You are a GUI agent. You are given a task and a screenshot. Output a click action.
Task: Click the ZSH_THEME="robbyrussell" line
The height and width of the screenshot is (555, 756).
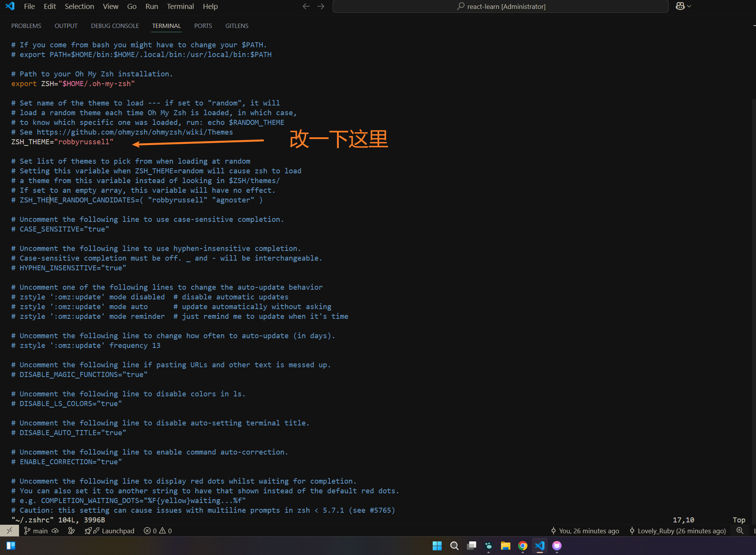click(62, 142)
